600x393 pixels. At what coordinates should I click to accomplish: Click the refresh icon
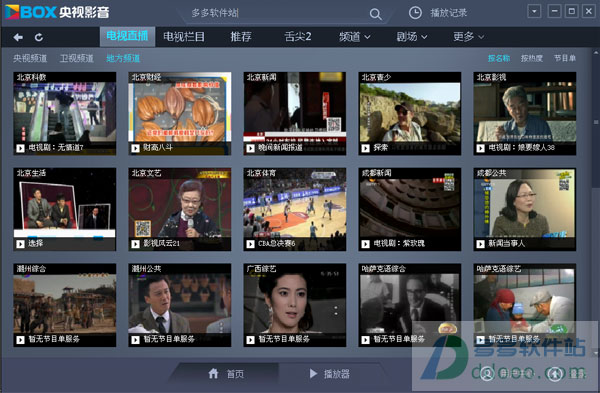point(39,37)
